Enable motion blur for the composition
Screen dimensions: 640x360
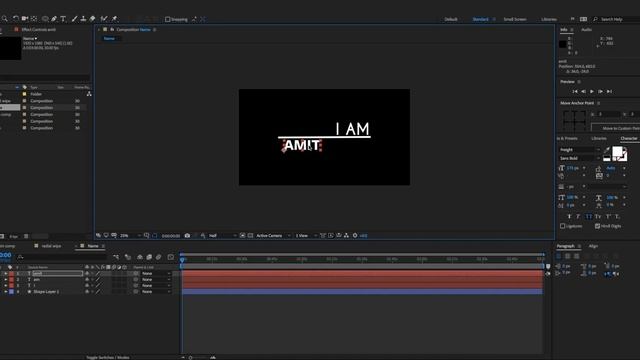(x=158, y=257)
